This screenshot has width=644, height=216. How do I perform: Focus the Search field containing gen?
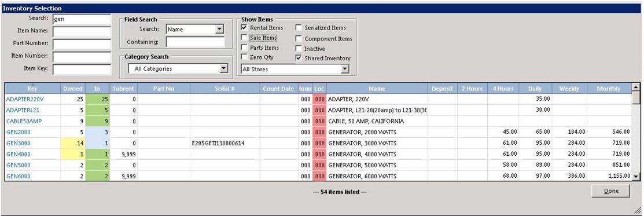point(82,19)
